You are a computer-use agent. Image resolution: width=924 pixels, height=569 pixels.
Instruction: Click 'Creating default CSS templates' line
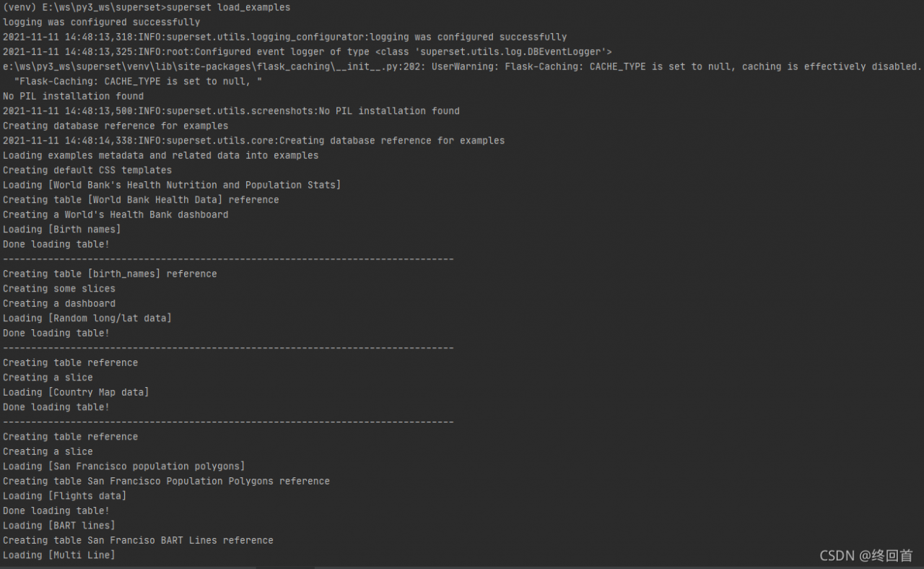87,170
